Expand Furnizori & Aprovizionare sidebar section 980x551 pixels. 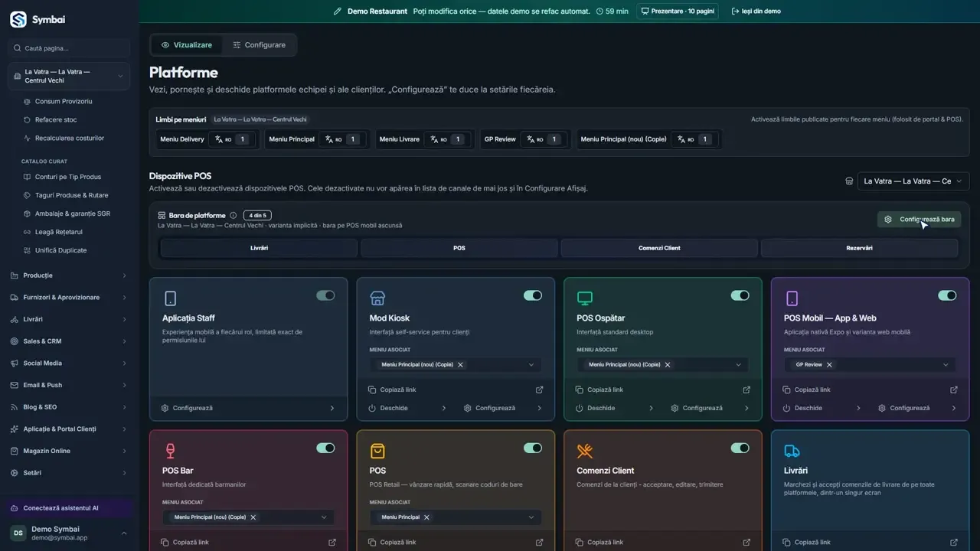(69, 297)
